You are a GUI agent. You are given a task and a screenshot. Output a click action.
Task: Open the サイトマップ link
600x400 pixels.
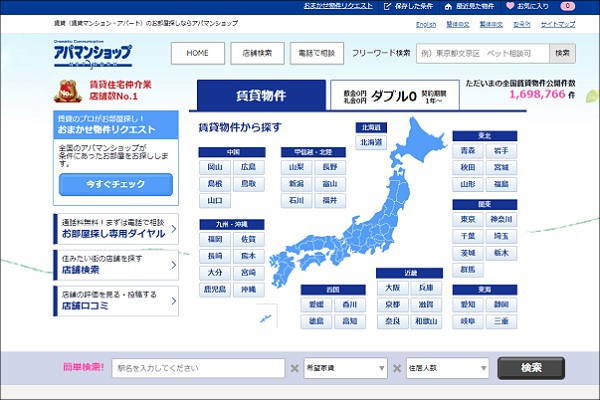558,24
